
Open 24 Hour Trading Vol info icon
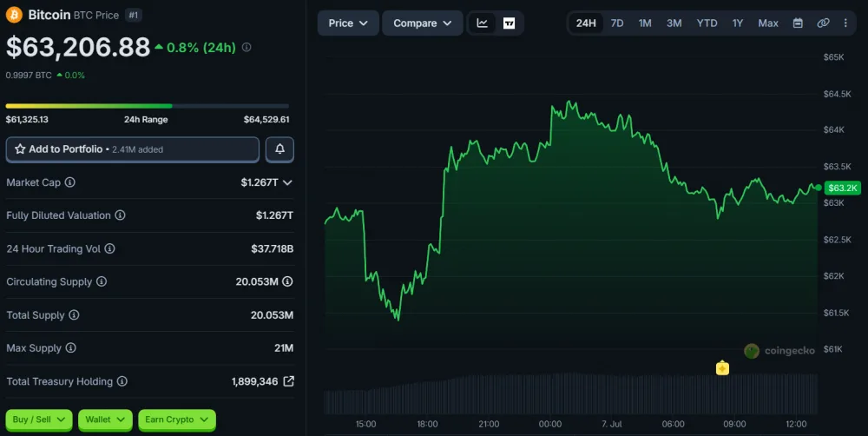click(x=109, y=248)
